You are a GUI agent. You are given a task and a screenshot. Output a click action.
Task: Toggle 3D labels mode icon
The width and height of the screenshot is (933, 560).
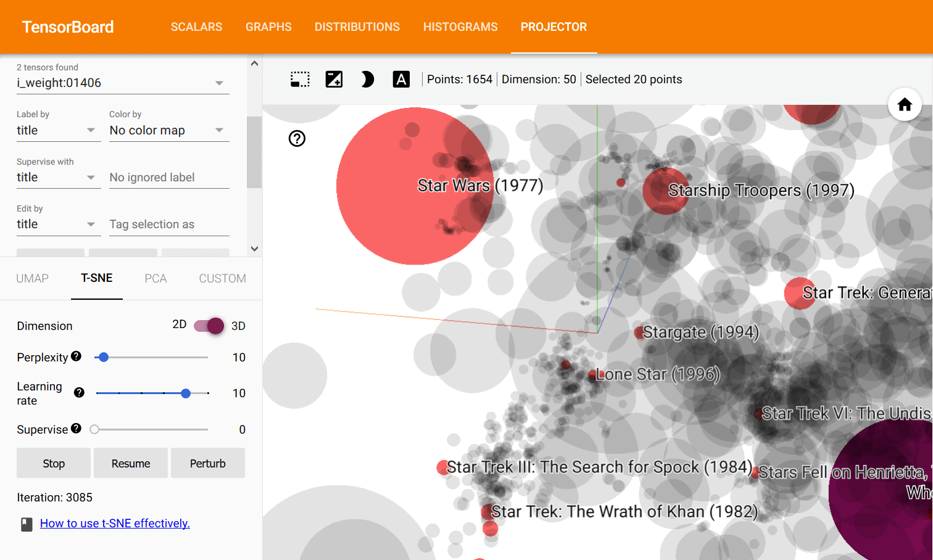pyautogui.click(x=401, y=80)
